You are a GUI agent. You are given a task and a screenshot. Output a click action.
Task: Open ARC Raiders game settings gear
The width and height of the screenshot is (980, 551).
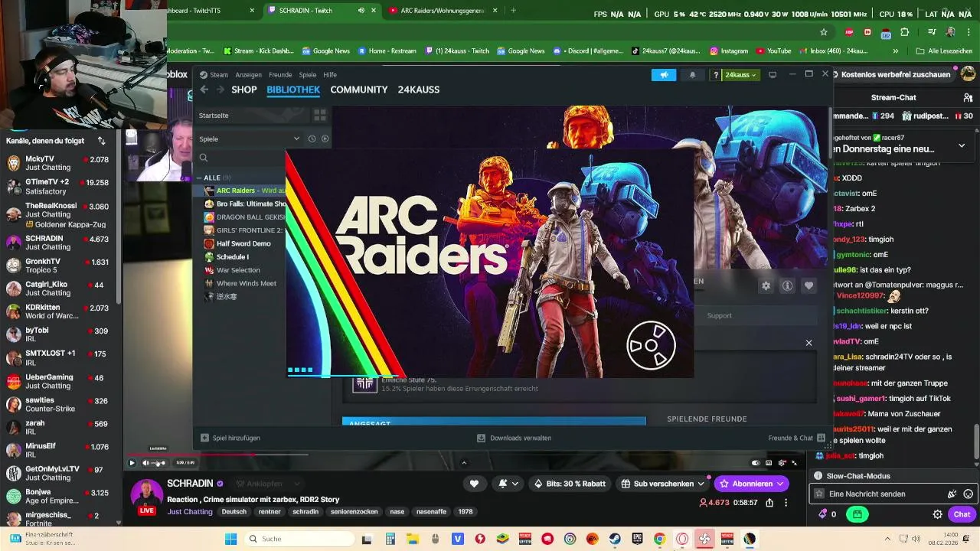click(766, 285)
